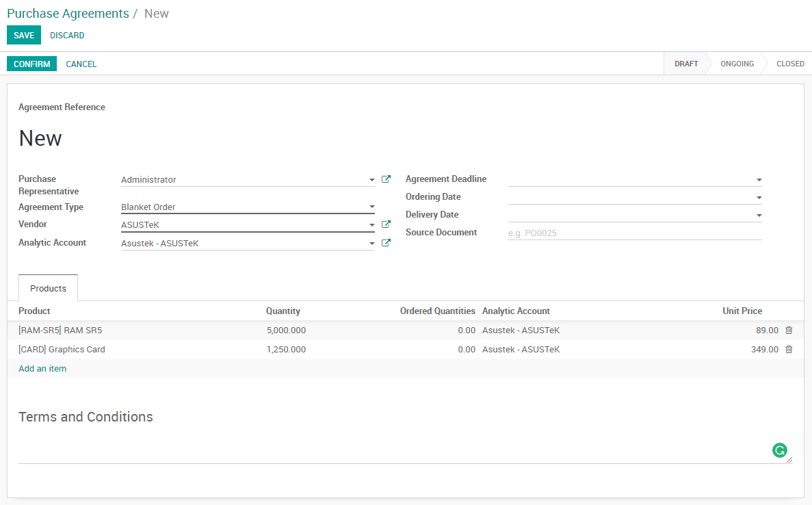Expand the Ordering Date dropdown

(759, 198)
